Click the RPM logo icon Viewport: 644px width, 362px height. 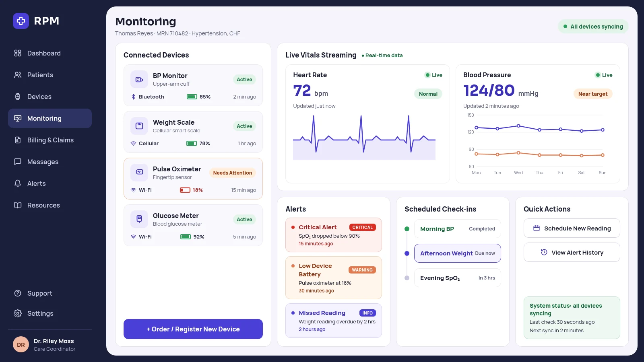coord(21,21)
